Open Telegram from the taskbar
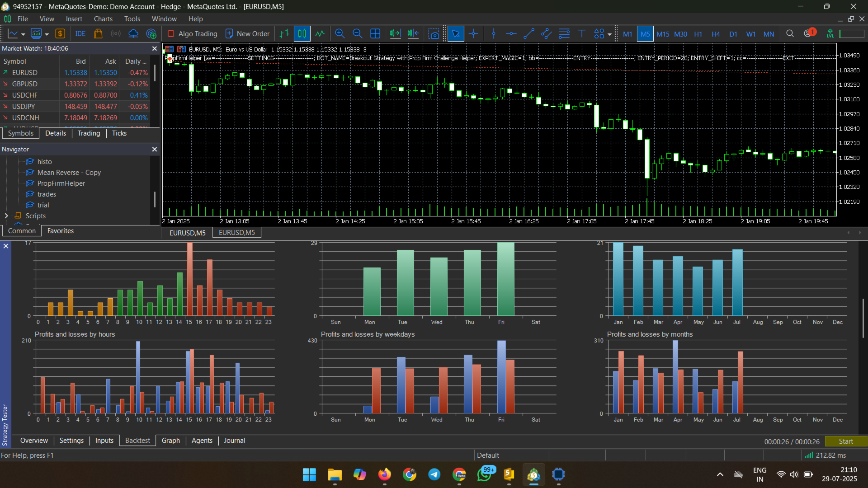 (x=434, y=474)
